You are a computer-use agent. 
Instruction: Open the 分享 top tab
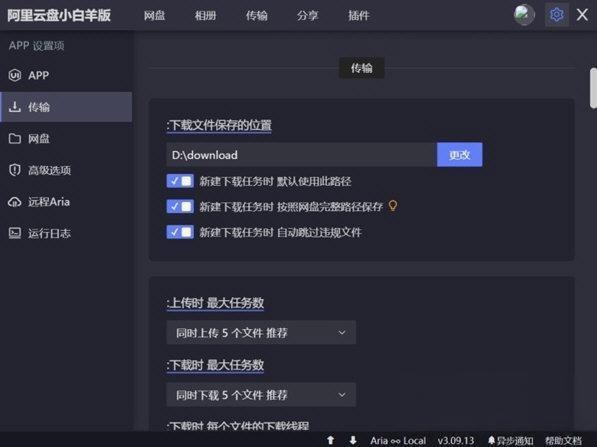307,16
